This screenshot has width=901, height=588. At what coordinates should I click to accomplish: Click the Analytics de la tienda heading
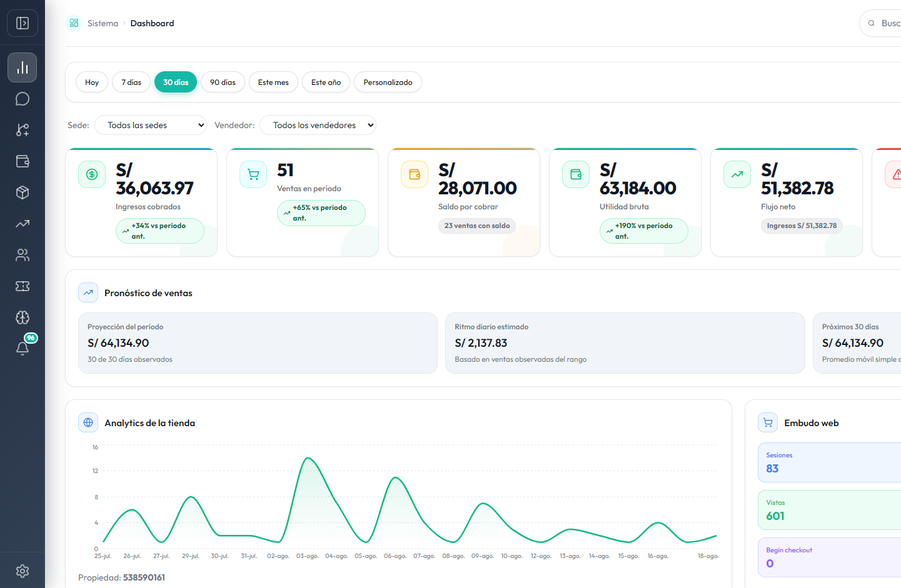tap(149, 423)
